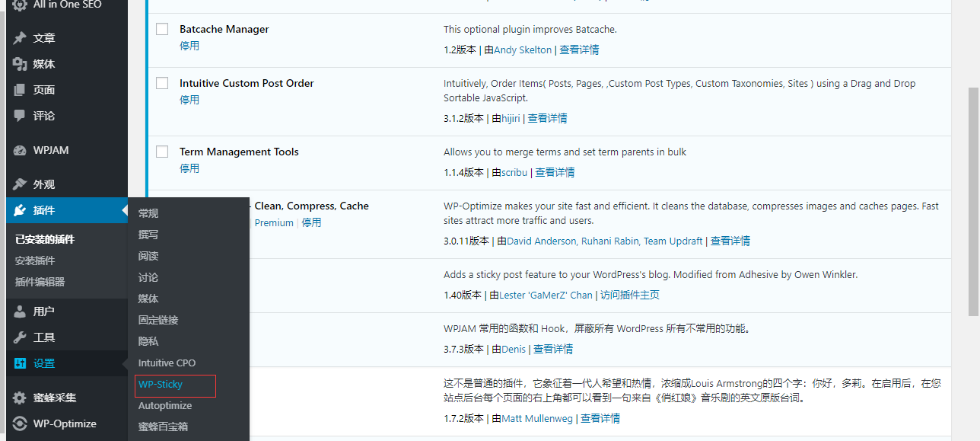980x441 pixels.
Task: Open the Lester 'GaMerZ' Chan author link
Action: 546,295
